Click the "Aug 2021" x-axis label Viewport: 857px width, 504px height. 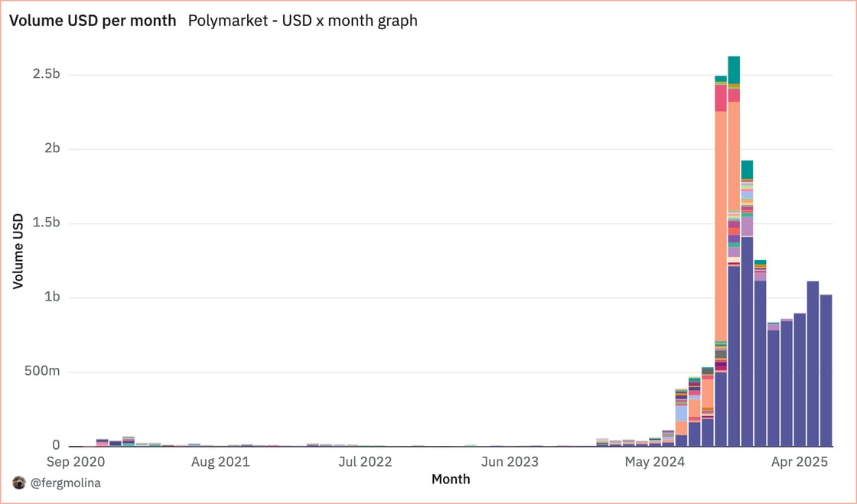click(220, 462)
